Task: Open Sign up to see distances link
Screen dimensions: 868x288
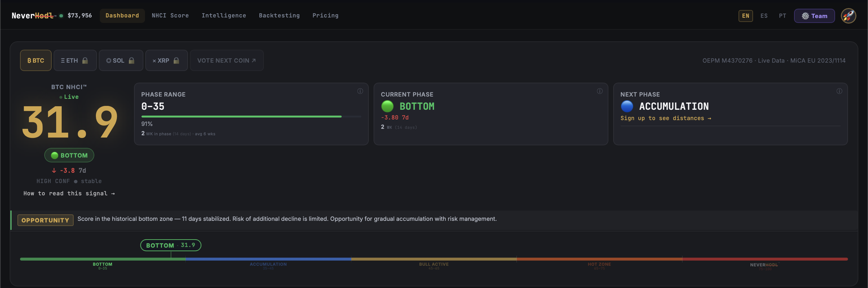Action: (666, 118)
